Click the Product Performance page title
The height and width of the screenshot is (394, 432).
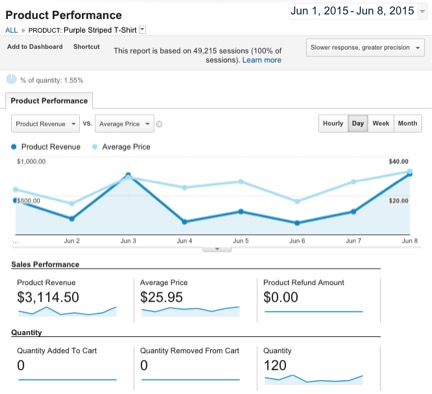click(x=64, y=15)
